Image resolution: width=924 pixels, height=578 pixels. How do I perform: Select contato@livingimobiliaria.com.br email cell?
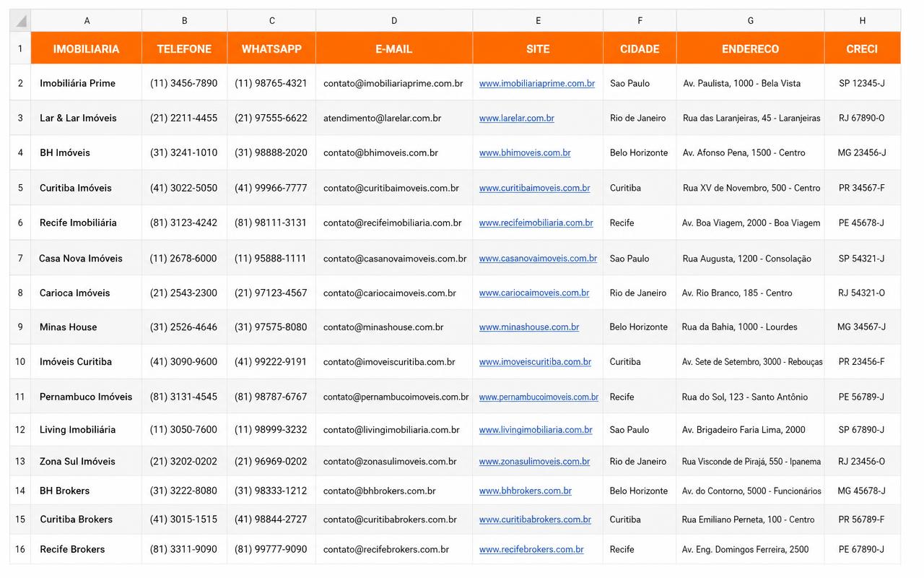coord(394,429)
